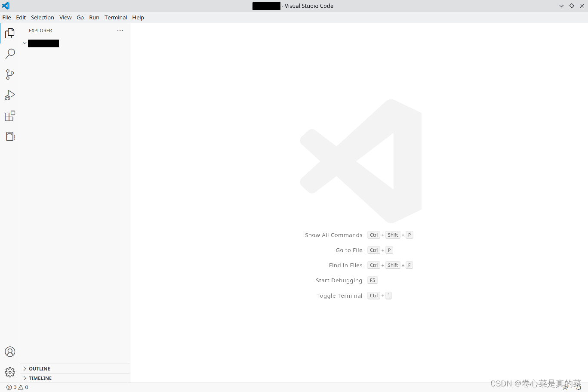Open the Edit menu
This screenshot has height=392, width=588.
click(21, 18)
